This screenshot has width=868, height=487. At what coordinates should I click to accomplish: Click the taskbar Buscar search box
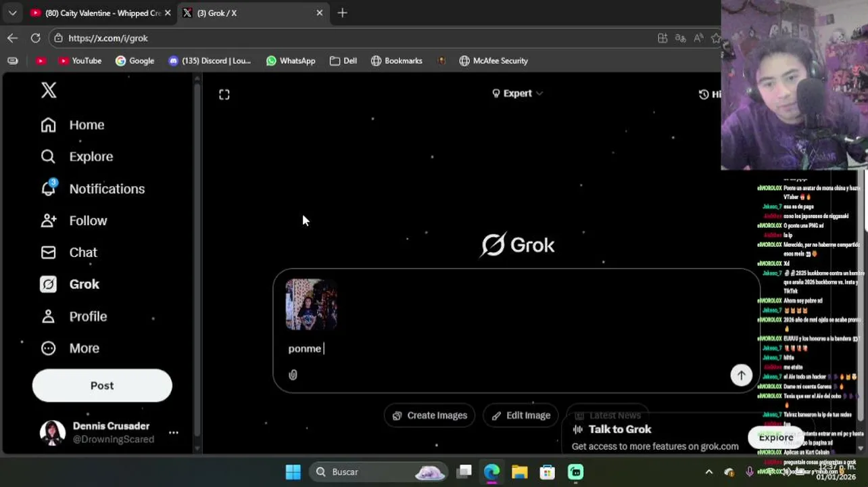[x=379, y=472]
